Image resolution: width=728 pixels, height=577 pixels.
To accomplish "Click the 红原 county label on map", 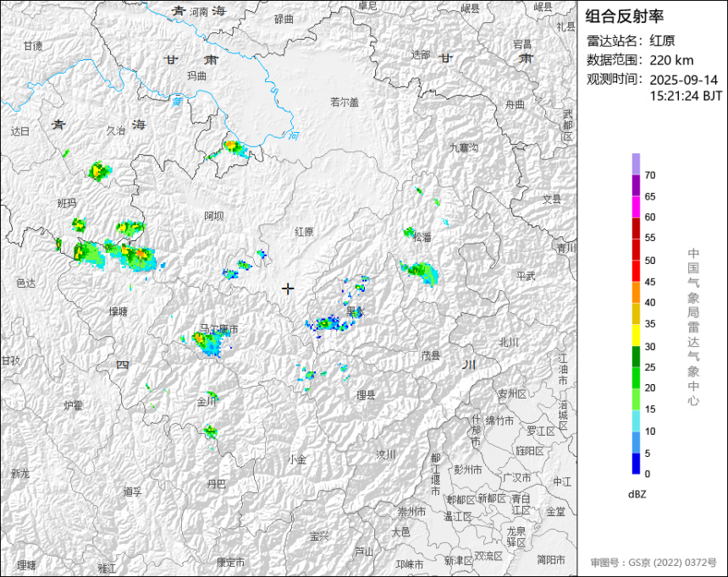I will pyautogui.click(x=304, y=232).
